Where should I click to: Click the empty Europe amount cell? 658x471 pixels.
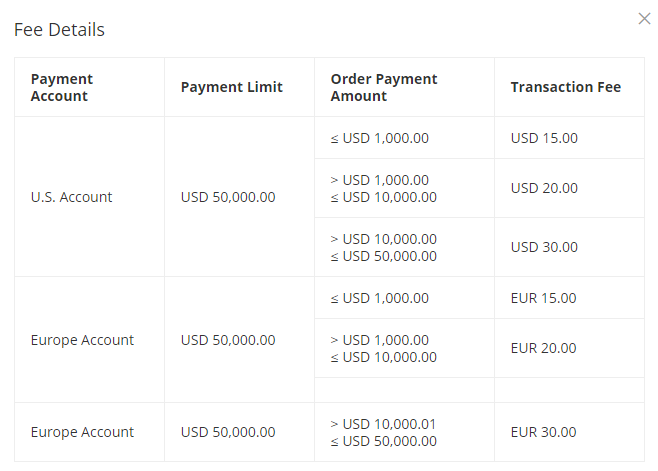click(404, 390)
